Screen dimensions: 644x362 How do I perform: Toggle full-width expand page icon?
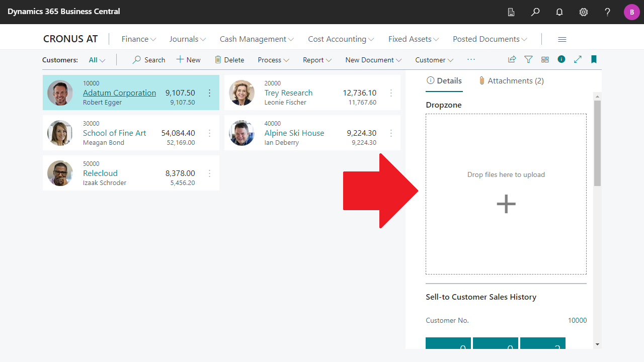578,59
